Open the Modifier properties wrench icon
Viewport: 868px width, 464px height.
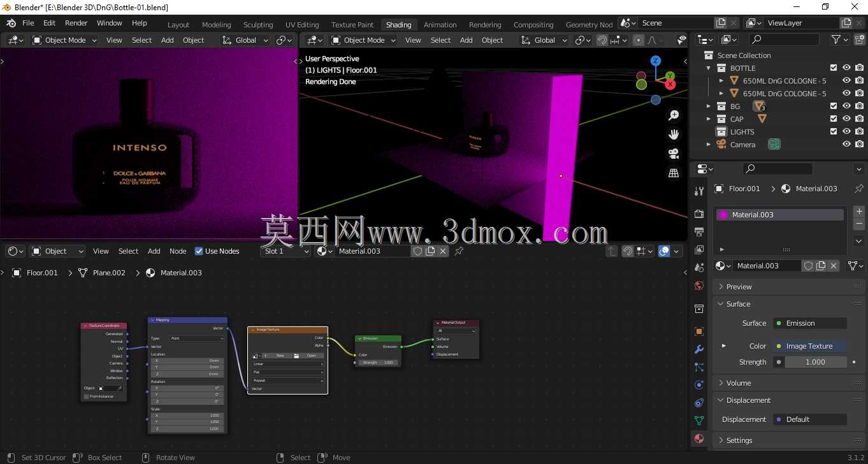pyautogui.click(x=699, y=349)
